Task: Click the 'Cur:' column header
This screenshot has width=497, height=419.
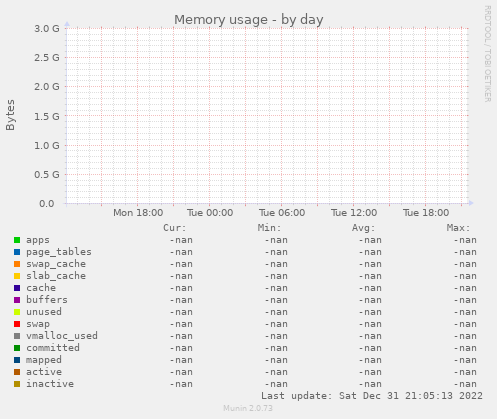Action: click(x=175, y=228)
